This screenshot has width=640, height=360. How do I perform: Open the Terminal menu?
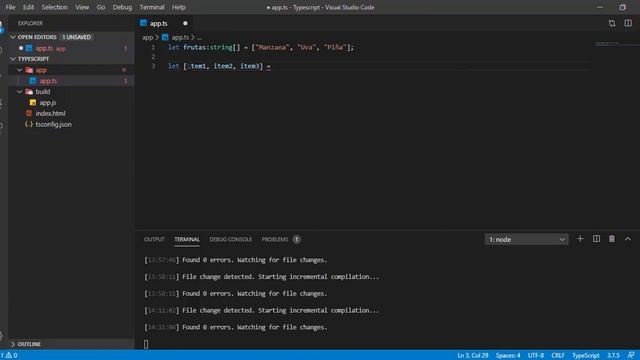tap(152, 7)
